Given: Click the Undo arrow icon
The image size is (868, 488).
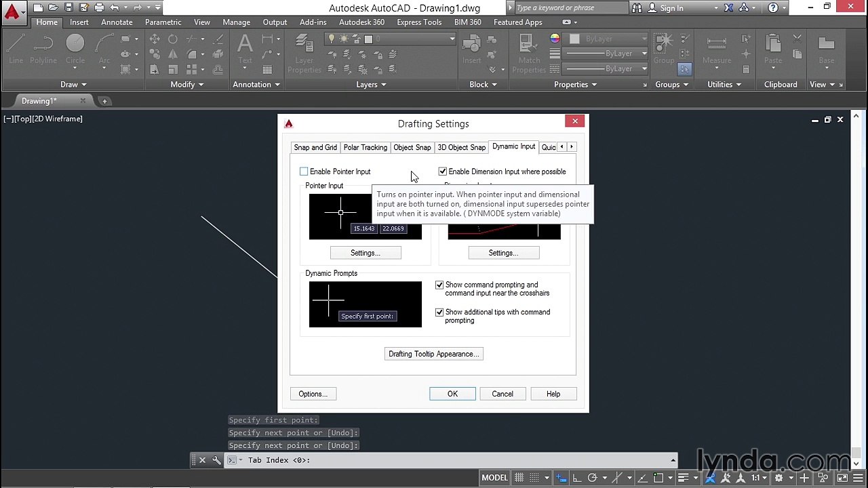Looking at the screenshot, I should pos(115,8).
